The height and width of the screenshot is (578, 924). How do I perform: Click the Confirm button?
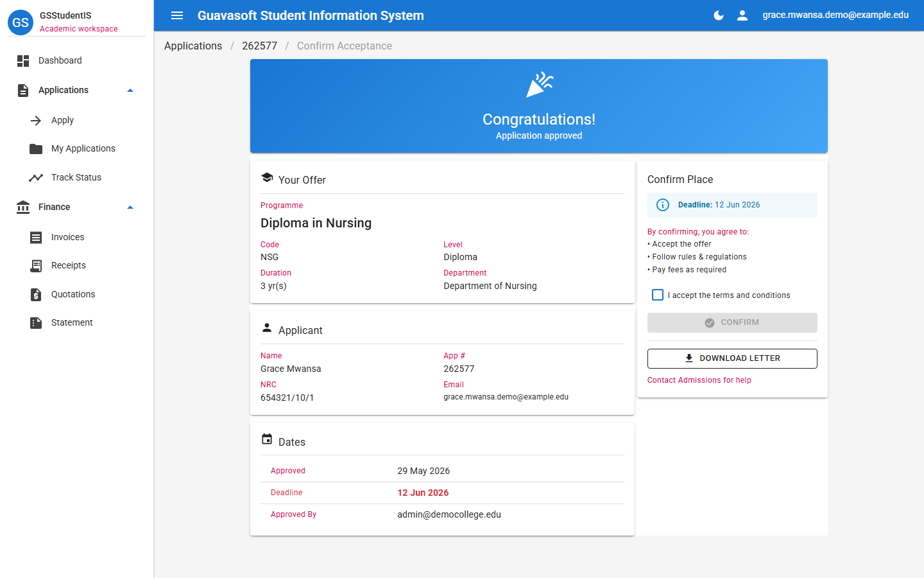point(732,322)
